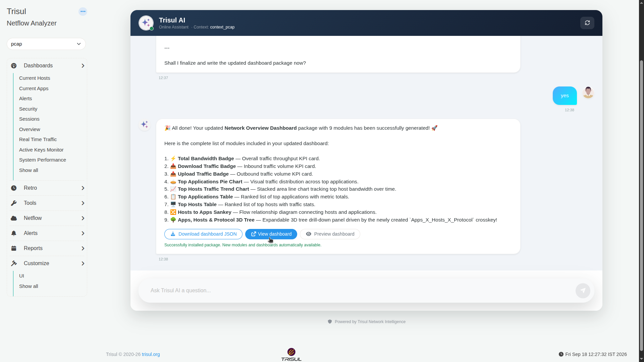This screenshot has height=362, width=644.
Task: Open the pcap context dropdown
Action: (46, 44)
